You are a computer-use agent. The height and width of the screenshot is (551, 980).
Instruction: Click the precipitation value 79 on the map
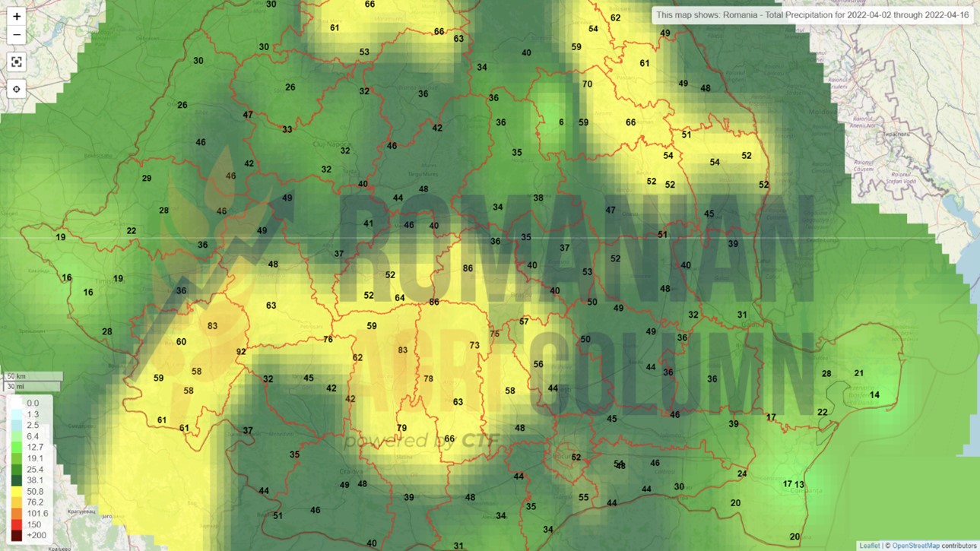tap(402, 429)
